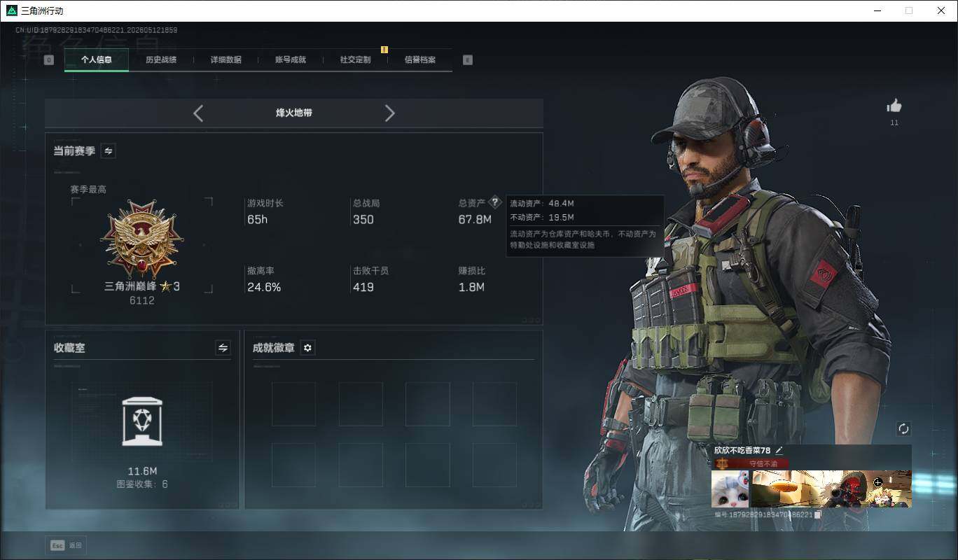Edit nickname 欣欣不吃香菜78 with pencil icon
Viewport: 958px width, 560px height.
point(779,451)
